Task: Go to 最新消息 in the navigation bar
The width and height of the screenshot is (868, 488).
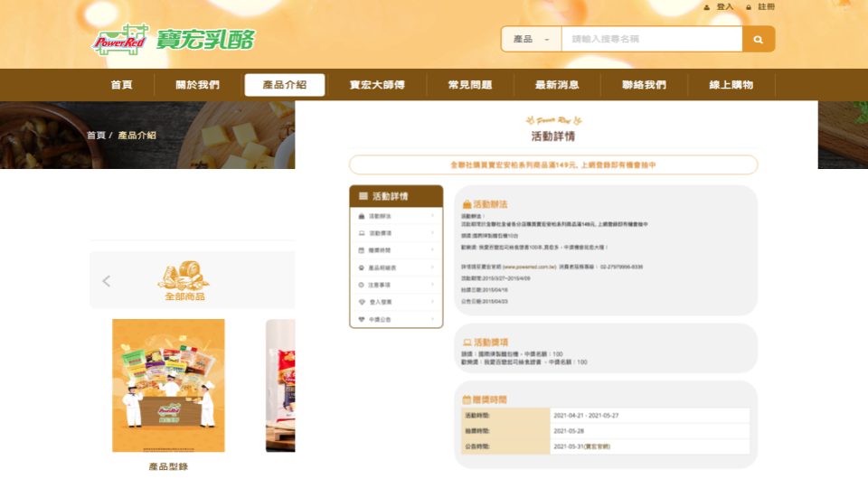Action: (557, 85)
